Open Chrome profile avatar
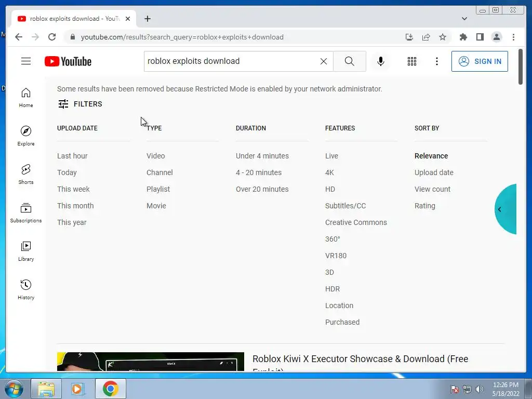This screenshot has width=532, height=399. pyautogui.click(x=496, y=37)
